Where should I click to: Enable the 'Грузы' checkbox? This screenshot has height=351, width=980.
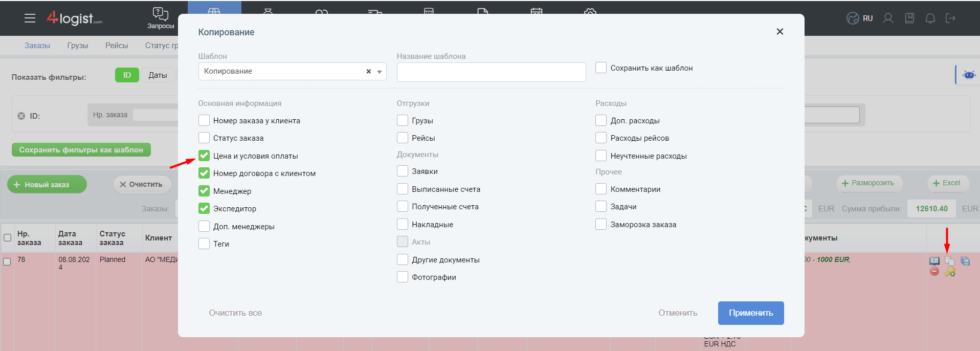point(403,120)
